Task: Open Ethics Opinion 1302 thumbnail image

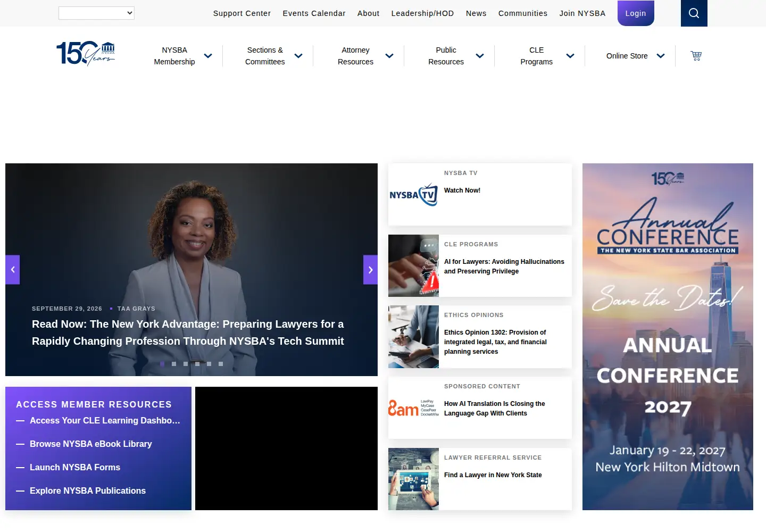Action: coord(413,337)
